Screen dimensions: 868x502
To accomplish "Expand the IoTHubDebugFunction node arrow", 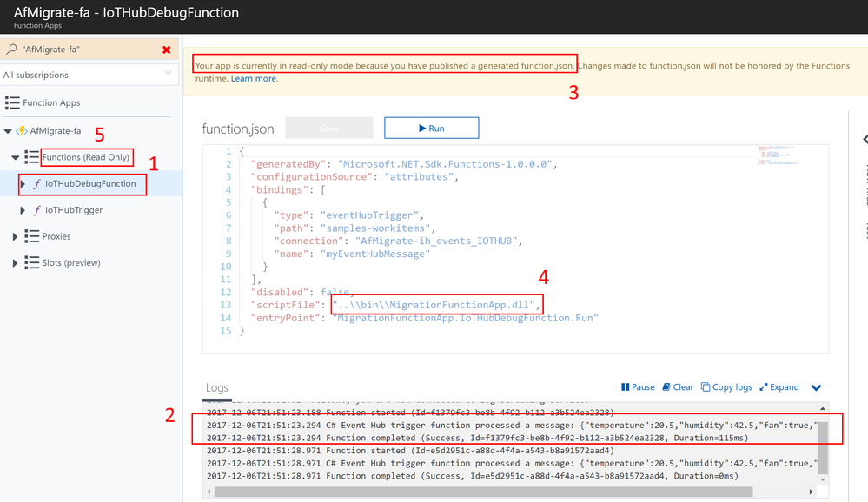I will [x=23, y=184].
